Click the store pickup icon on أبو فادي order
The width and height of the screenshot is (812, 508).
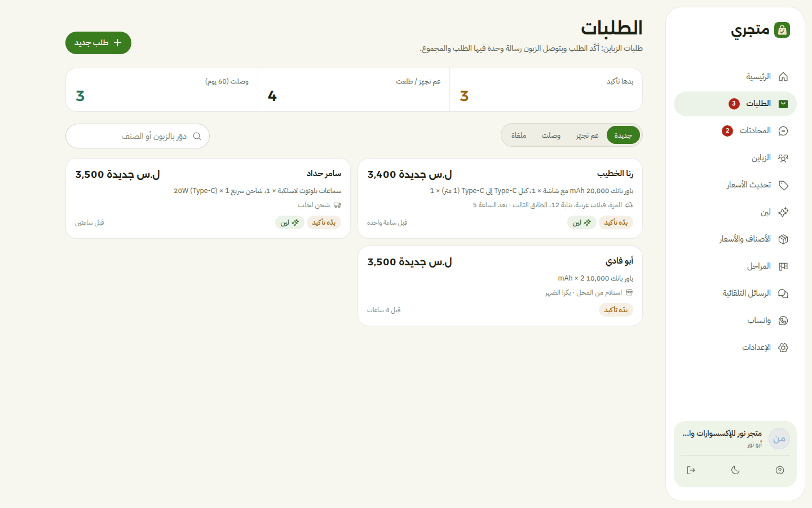(629, 293)
